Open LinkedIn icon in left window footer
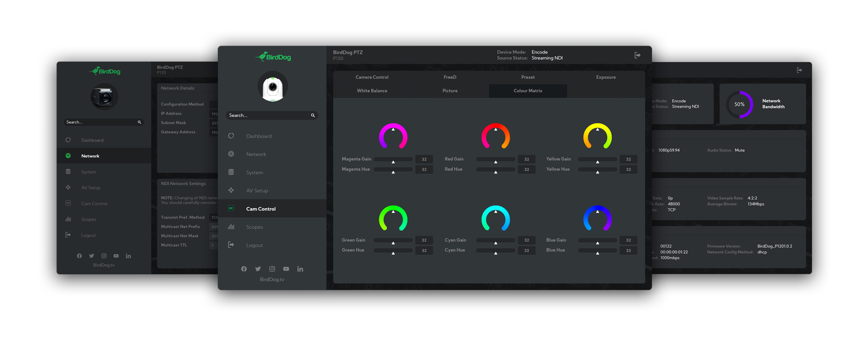This screenshot has width=868, height=342. pos(128,256)
